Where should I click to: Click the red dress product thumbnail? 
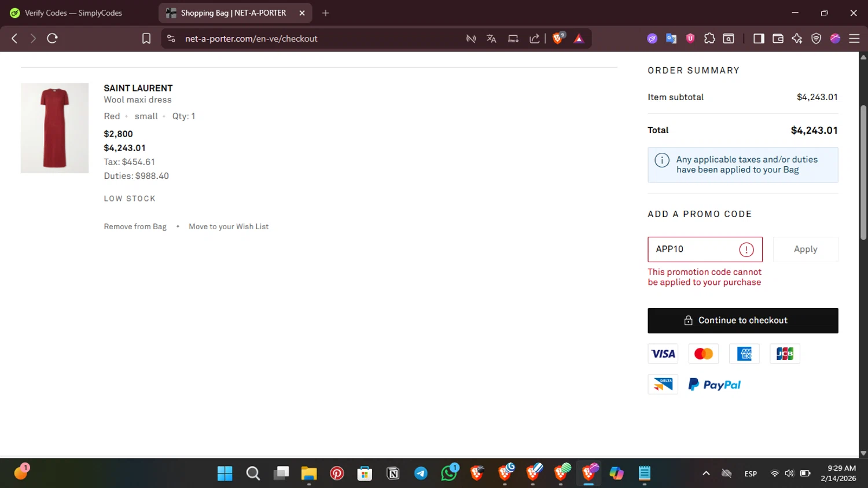point(54,128)
